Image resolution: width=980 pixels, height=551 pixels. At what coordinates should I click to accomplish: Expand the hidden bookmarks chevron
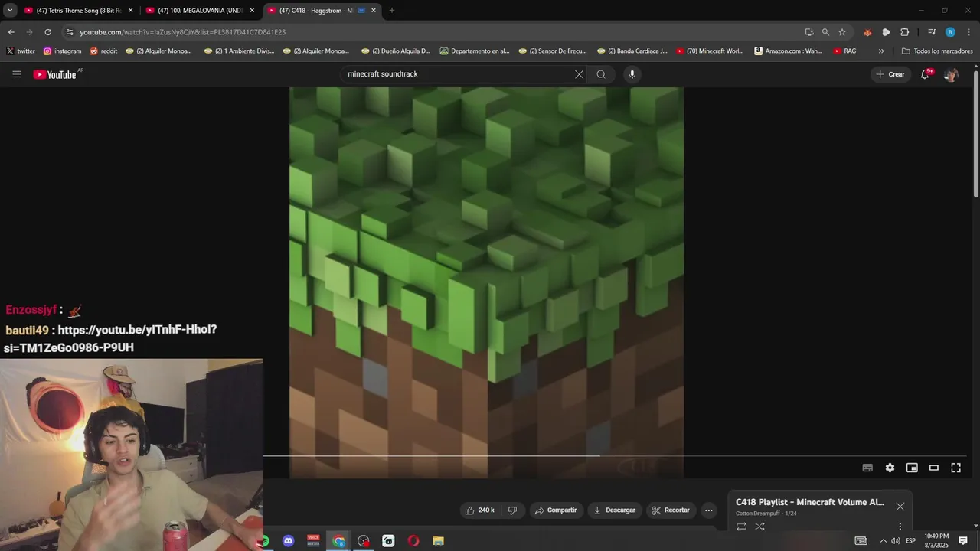pos(881,51)
